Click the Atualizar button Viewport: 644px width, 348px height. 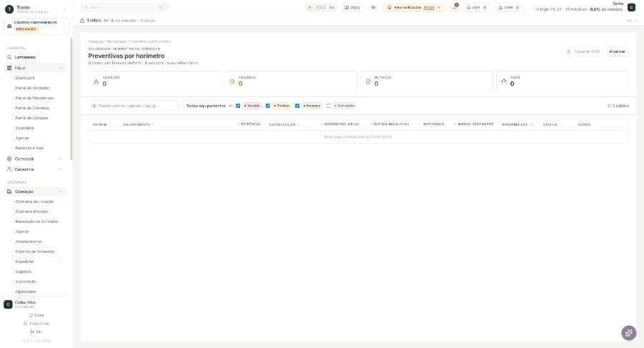tap(617, 51)
